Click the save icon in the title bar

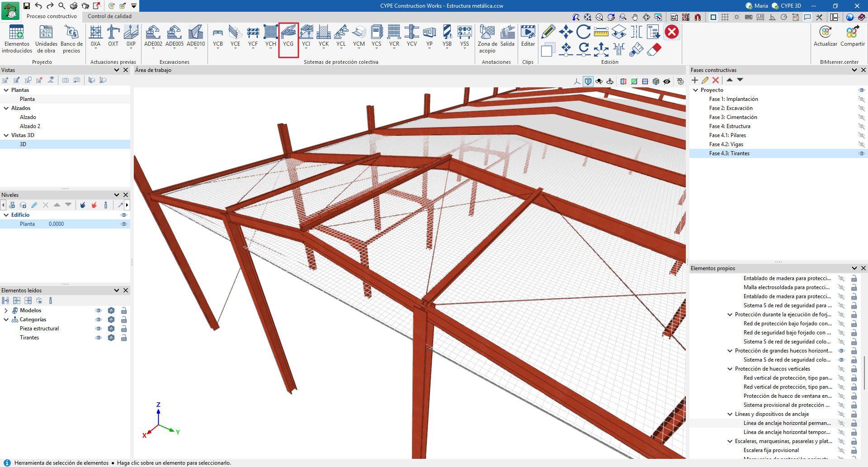27,6
